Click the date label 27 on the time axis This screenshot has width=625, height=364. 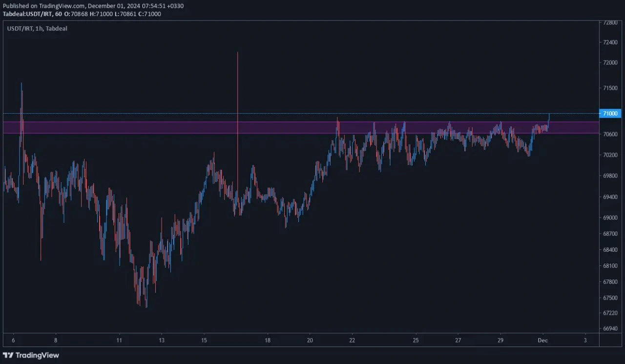pos(458,340)
